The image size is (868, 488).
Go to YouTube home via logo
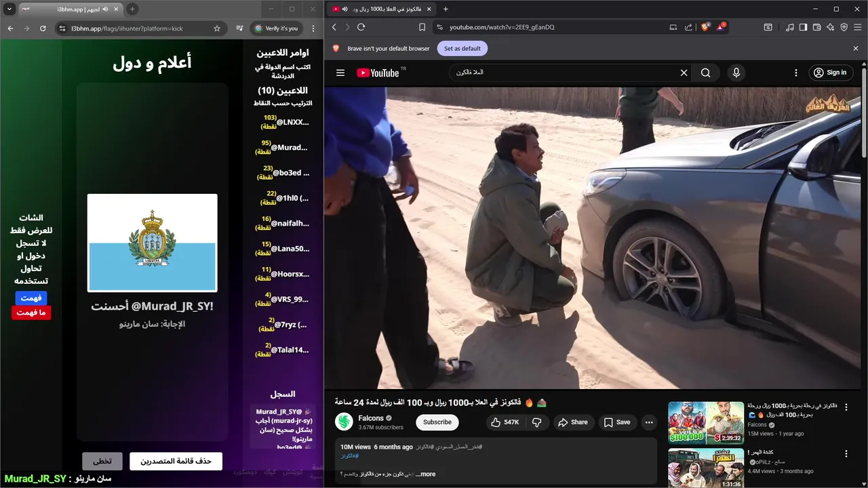point(378,73)
